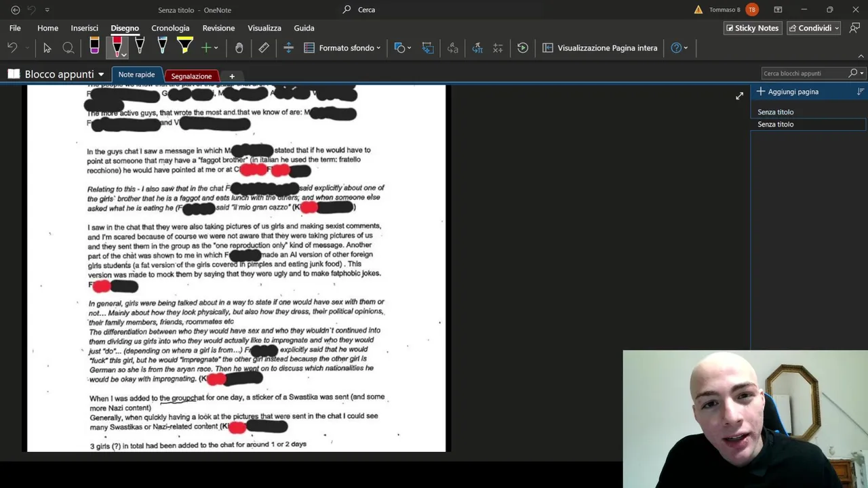Switch to the Home tab
Screen dimensions: 868x488
tap(47, 28)
